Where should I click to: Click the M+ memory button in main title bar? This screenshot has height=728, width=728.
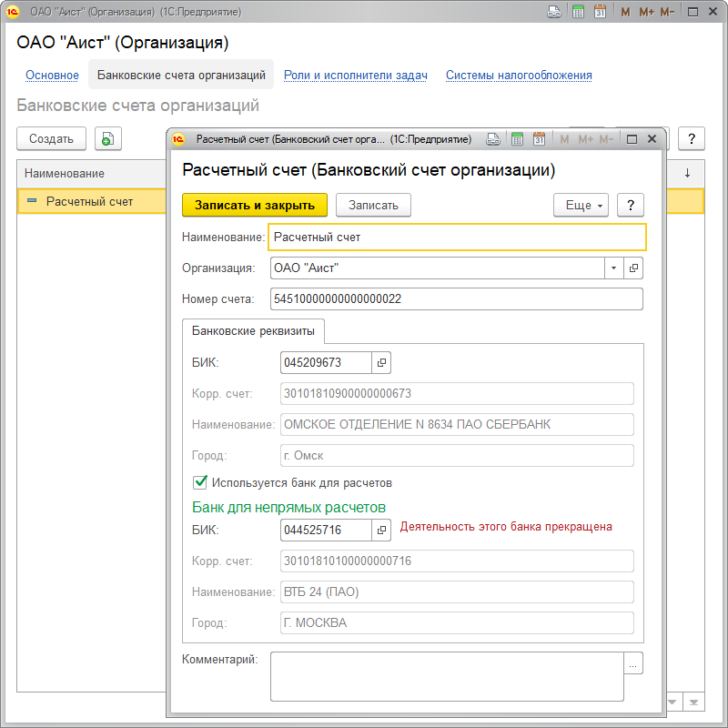point(646,13)
